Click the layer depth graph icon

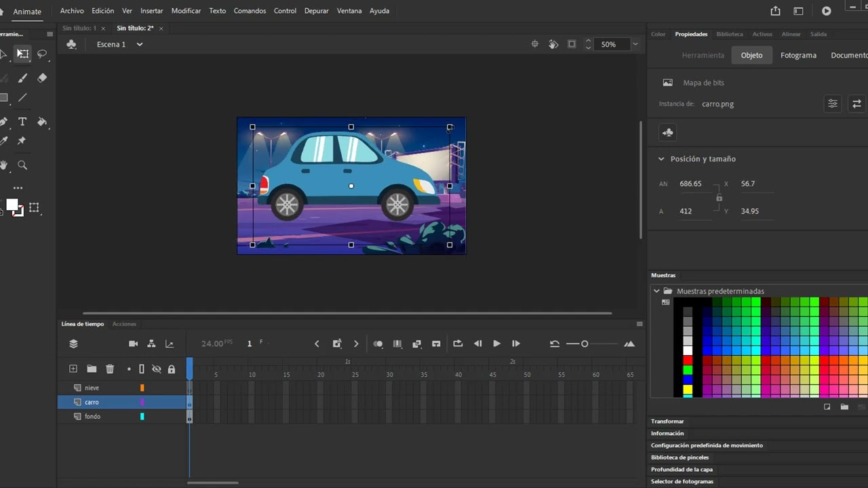coord(170,344)
